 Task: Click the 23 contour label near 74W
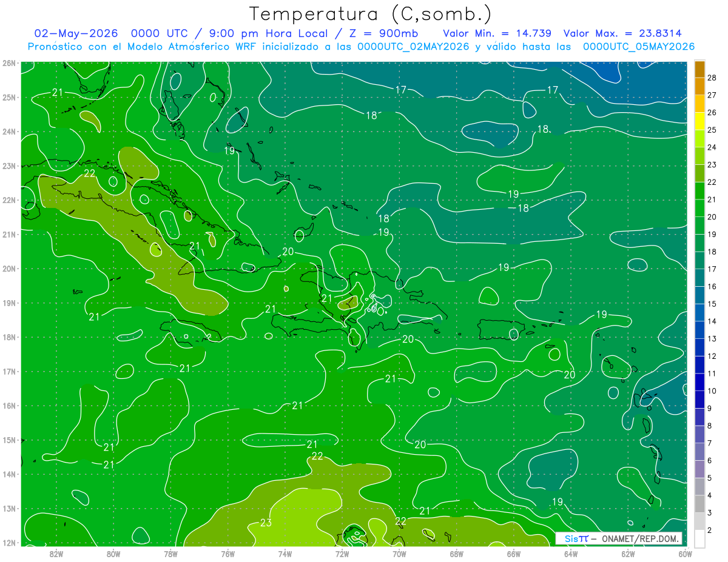(266, 523)
